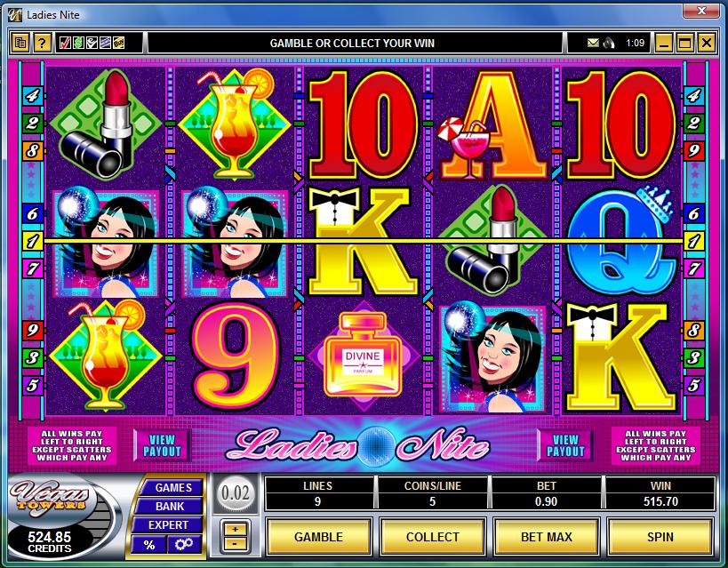Screen dimensions: 728x568
Task: Click the question mark help icon
Action: pos(42,44)
